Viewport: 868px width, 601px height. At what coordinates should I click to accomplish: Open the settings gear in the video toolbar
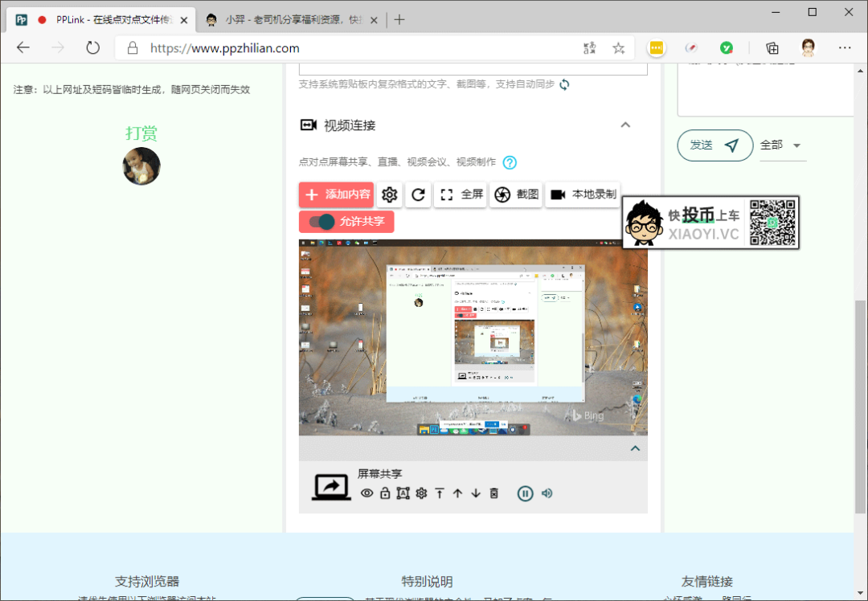pyautogui.click(x=389, y=194)
